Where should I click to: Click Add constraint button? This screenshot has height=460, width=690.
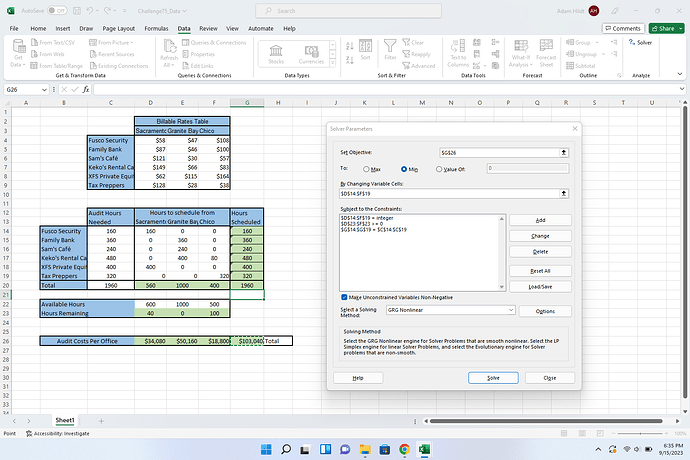point(540,220)
